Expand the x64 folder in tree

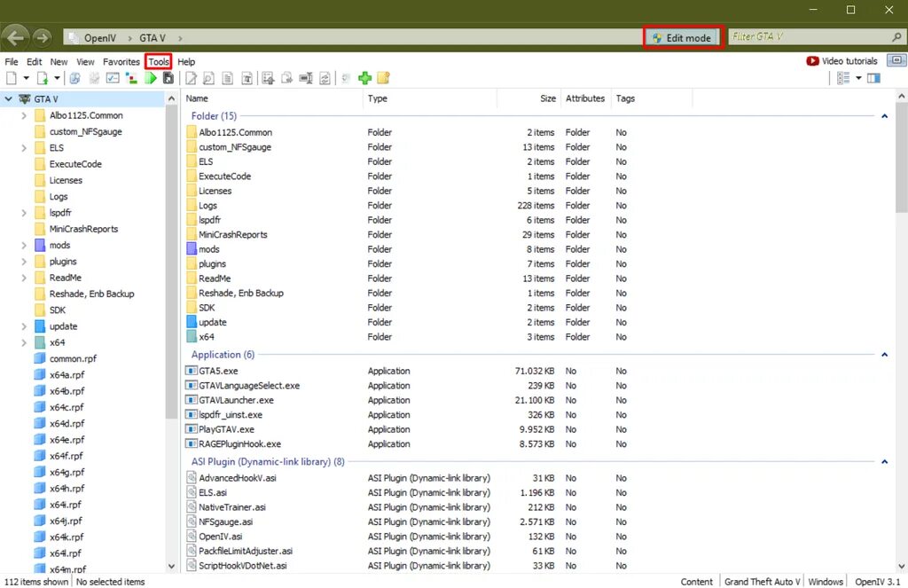(x=24, y=342)
